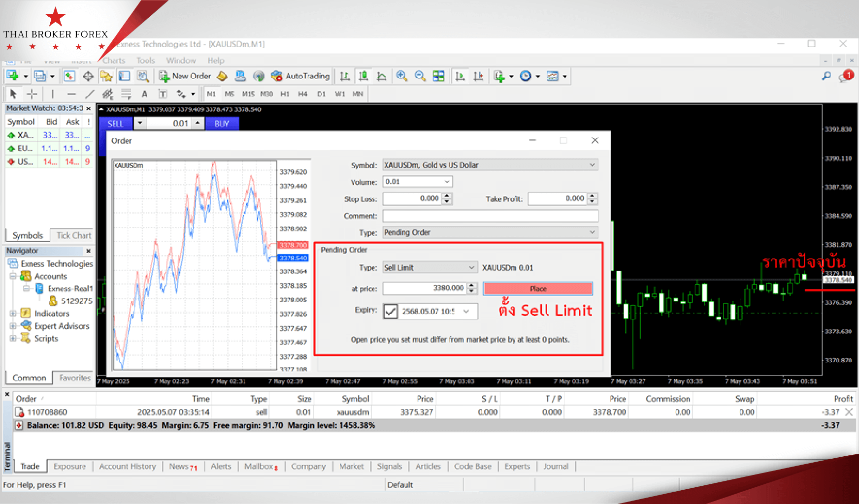Open the Type dropdown showing Pending Order
Image resolution: width=859 pixels, height=504 pixels.
point(491,232)
